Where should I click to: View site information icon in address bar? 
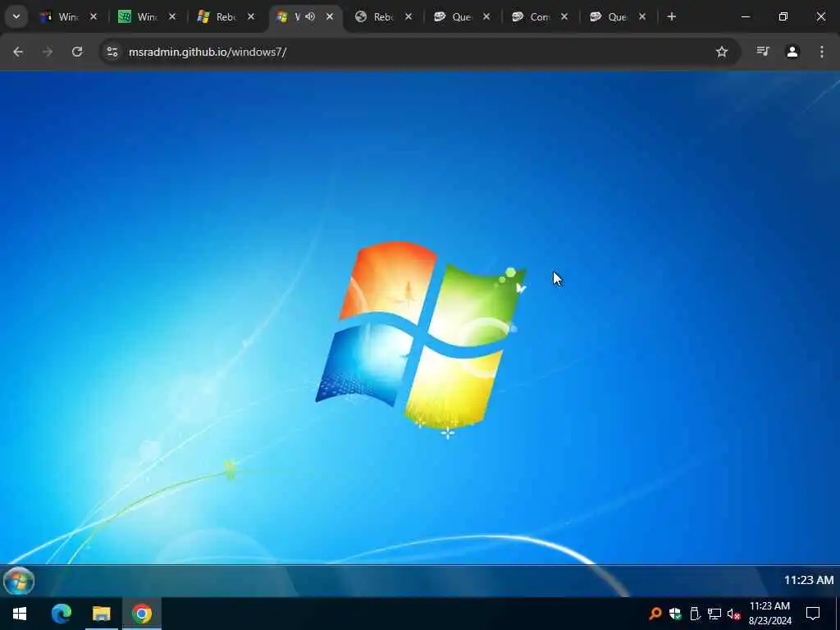pyautogui.click(x=112, y=52)
